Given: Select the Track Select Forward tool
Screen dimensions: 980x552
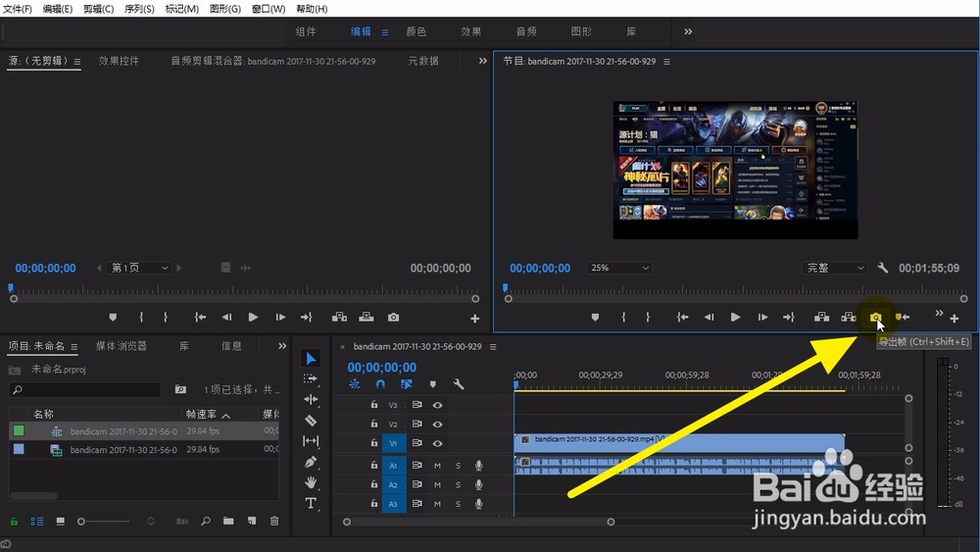Looking at the screenshot, I should (x=310, y=378).
